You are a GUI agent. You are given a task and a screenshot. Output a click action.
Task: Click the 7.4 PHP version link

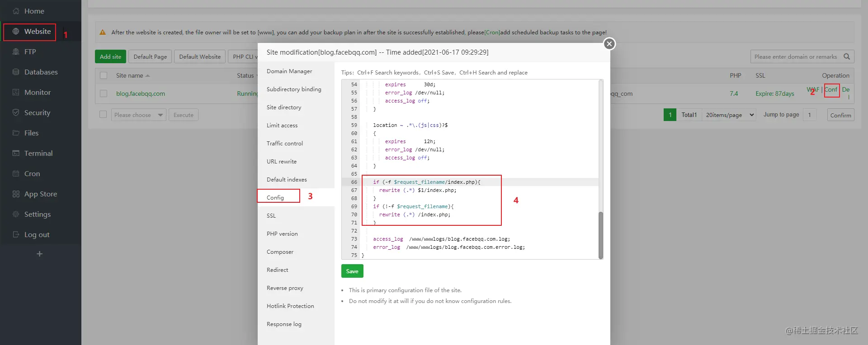pyautogui.click(x=734, y=93)
